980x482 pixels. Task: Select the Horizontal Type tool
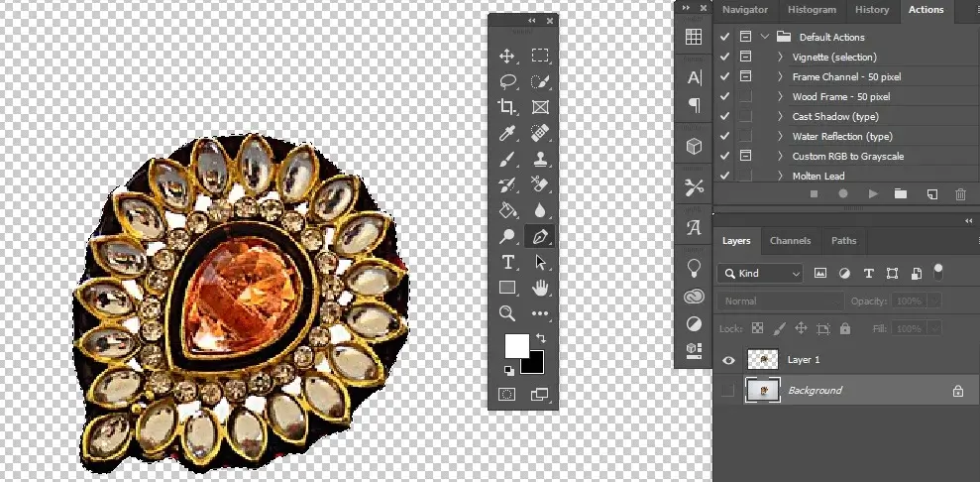pyautogui.click(x=507, y=262)
